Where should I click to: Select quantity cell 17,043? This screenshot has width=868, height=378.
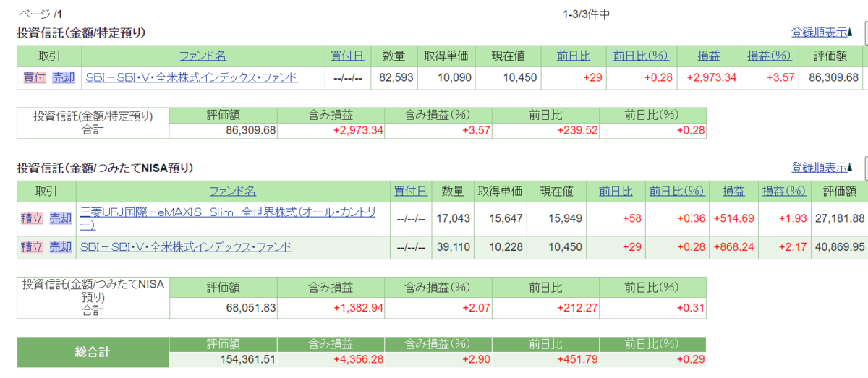[453, 218]
